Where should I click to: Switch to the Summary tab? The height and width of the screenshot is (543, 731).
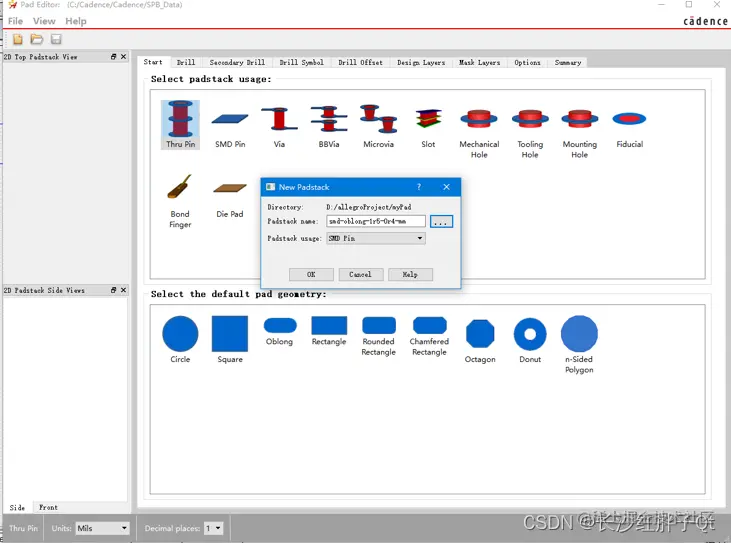click(x=568, y=62)
